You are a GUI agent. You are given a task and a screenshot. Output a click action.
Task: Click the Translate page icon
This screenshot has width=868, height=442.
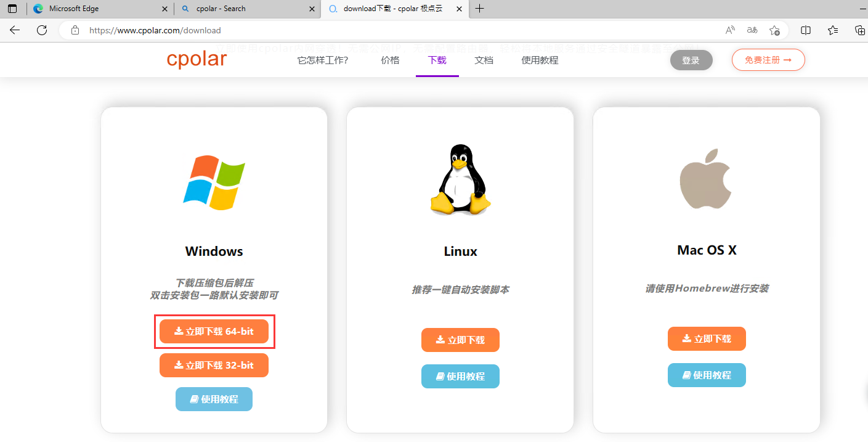point(752,30)
